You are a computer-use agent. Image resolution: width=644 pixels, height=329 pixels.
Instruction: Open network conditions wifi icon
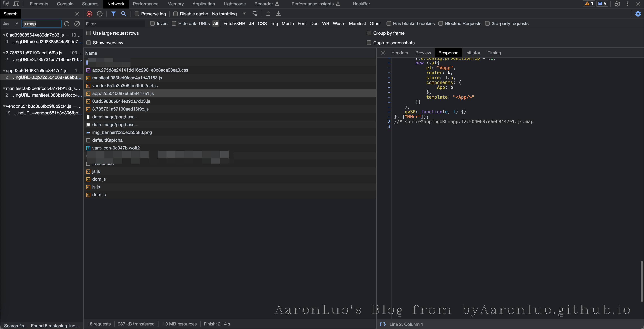(255, 14)
